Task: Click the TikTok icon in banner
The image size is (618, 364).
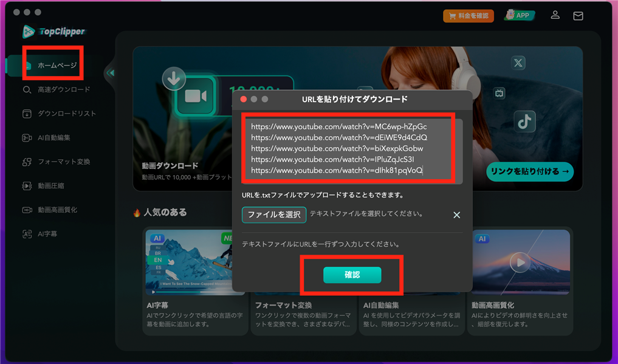Action: (524, 122)
